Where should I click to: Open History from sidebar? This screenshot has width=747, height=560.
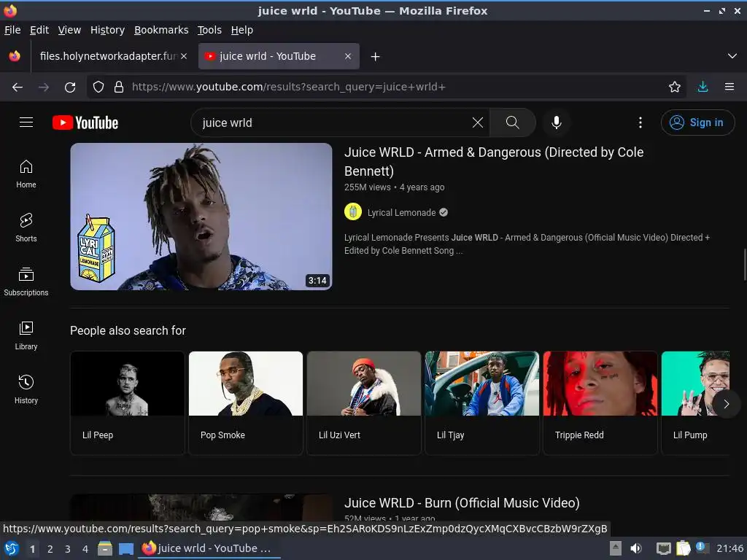pyautogui.click(x=26, y=389)
